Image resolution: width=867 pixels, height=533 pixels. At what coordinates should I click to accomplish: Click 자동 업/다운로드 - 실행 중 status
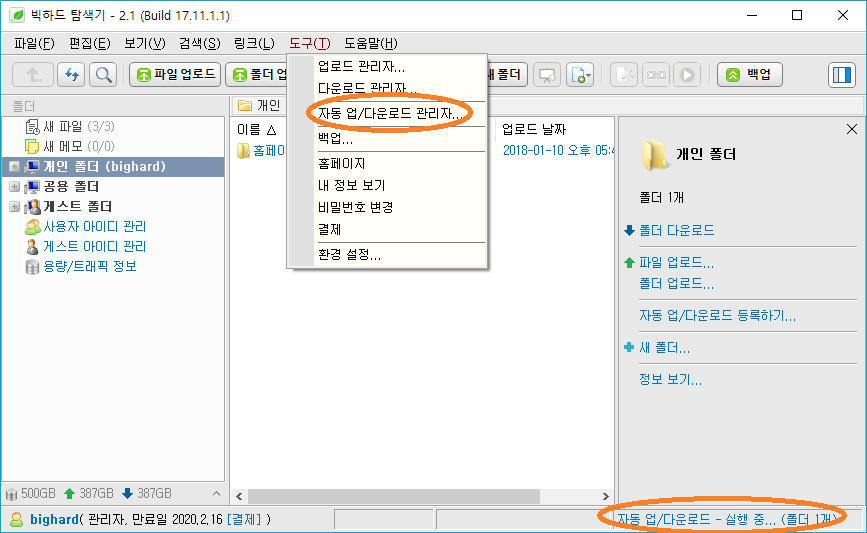tap(727, 519)
